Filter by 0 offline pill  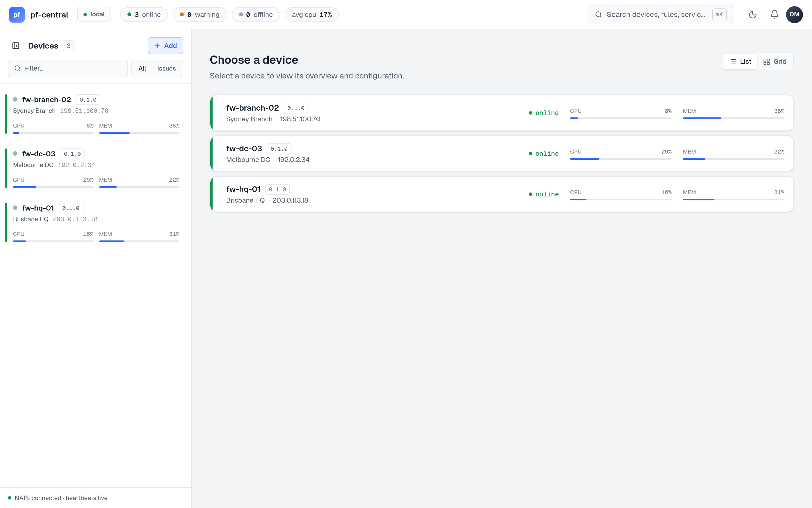pos(256,14)
